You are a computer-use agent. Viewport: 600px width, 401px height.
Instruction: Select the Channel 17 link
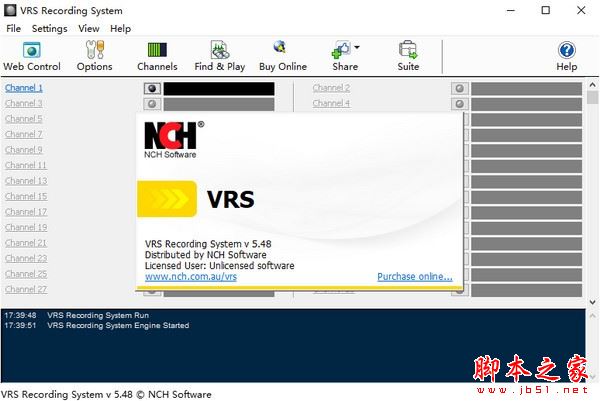[26, 212]
